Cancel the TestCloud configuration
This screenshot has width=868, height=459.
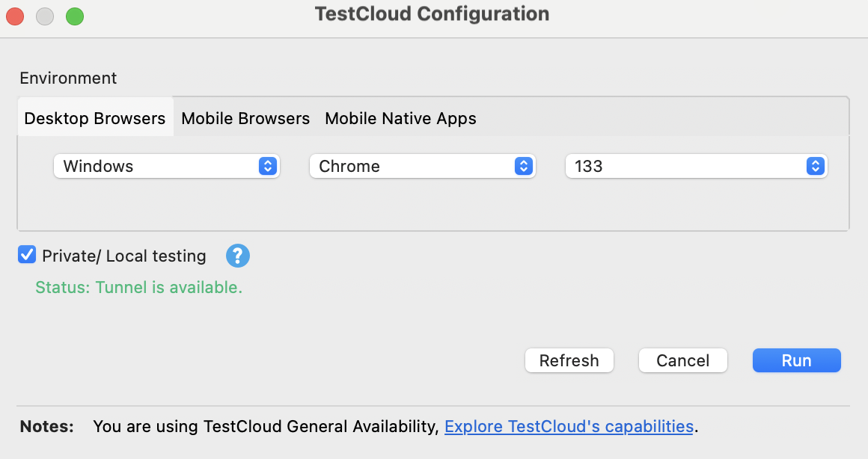pyautogui.click(x=682, y=360)
